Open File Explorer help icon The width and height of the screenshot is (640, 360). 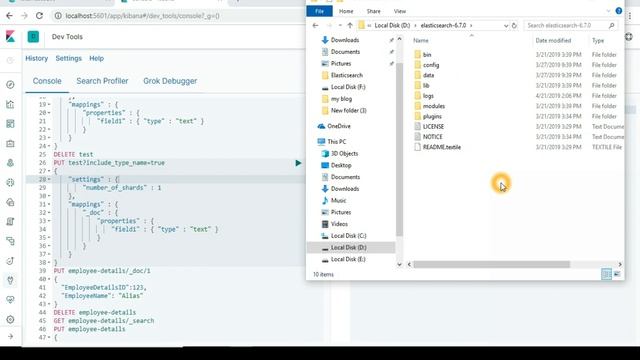pos(619,11)
